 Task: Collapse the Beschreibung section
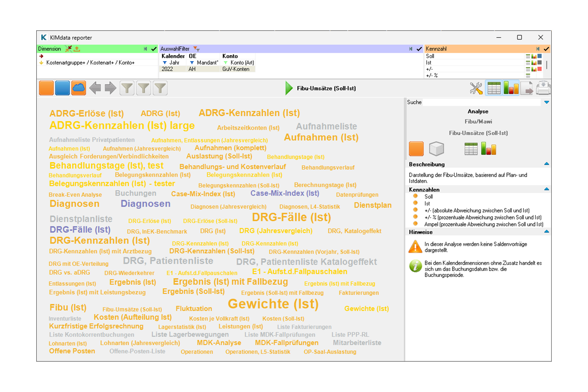coord(547,164)
